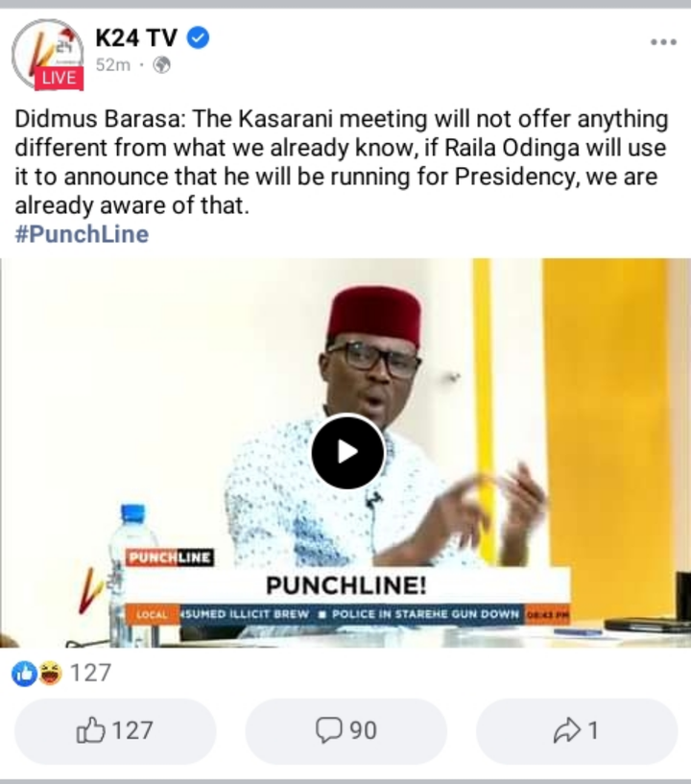Open the three-dot post options menu
Screen dimensions: 691x784
tap(663, 42)
